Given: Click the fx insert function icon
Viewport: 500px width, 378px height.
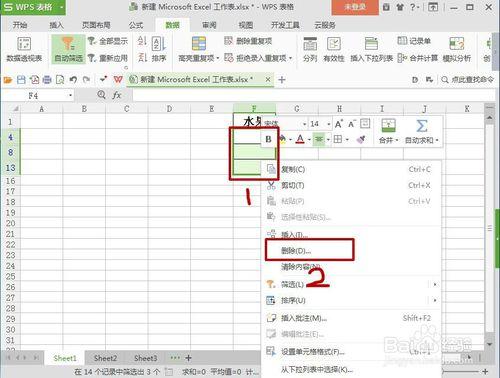Looking at the screenshot, I should point(116,95).
